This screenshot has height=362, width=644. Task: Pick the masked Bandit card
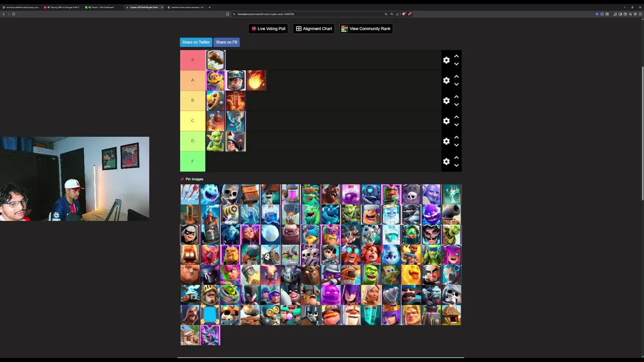(190, 234)
